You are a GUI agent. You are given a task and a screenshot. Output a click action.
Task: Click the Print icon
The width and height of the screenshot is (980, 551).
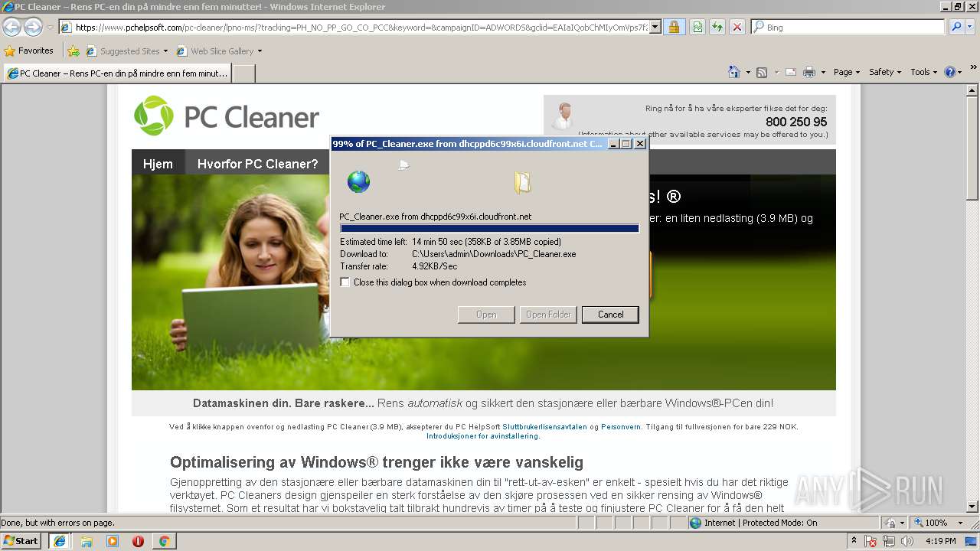[x=809, y=72]
